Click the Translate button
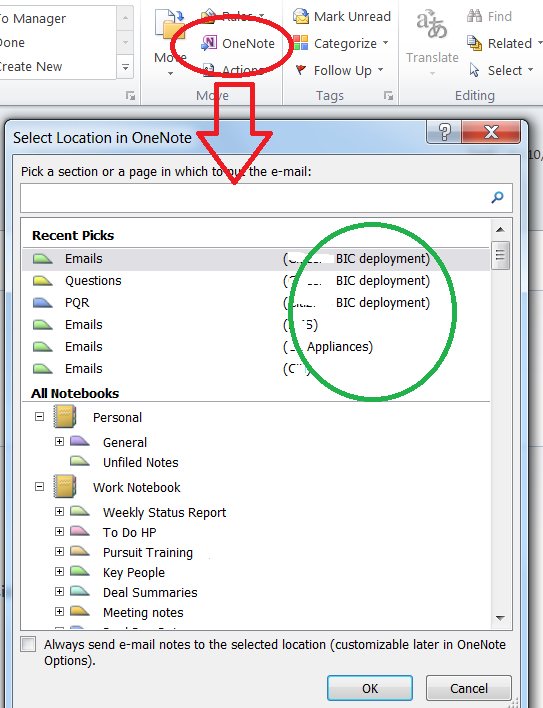543x708 pixels. pos(432,42)
